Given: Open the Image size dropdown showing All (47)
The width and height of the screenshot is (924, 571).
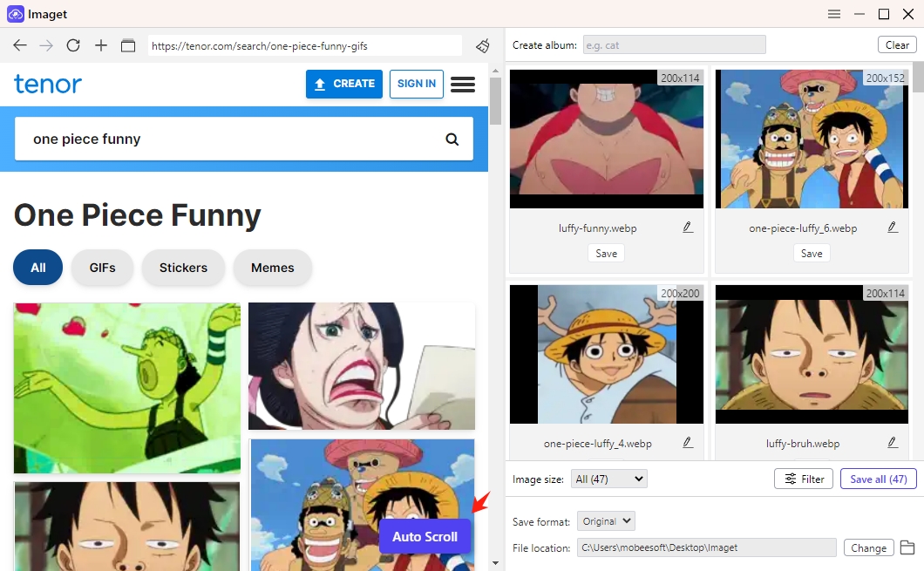Looking at the screenshot, I should tap(608, 479).
